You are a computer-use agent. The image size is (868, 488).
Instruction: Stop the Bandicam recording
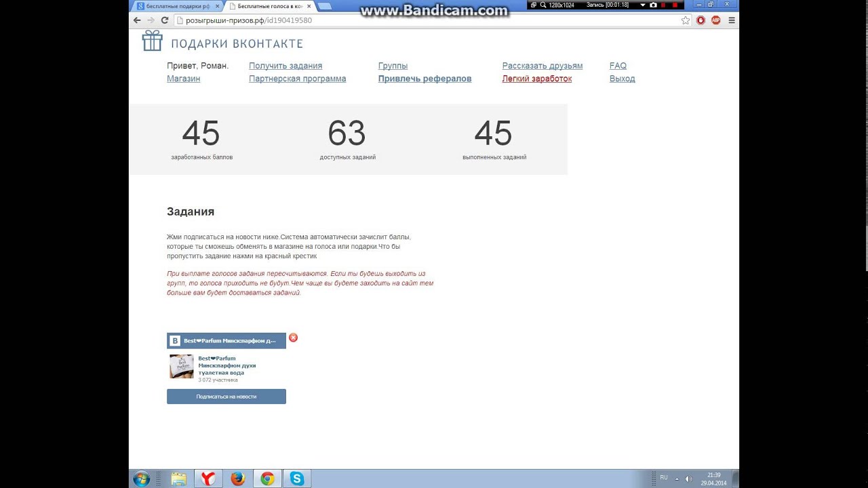pos(675,5)
